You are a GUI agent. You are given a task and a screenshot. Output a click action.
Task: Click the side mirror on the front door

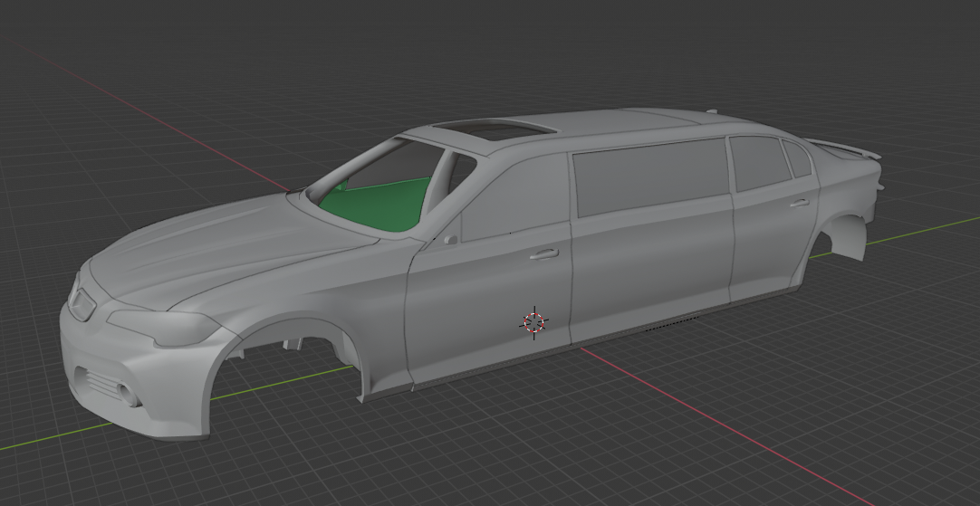pos(450,240)
